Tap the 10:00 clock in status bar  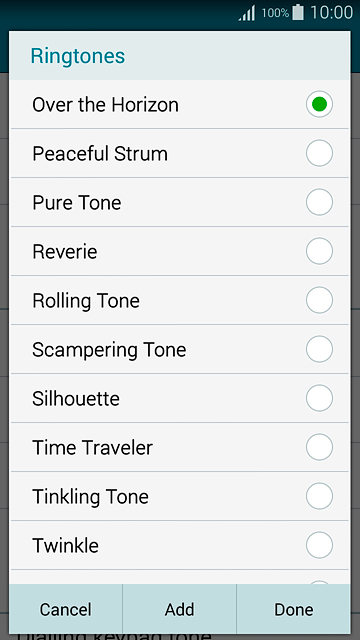331,12
